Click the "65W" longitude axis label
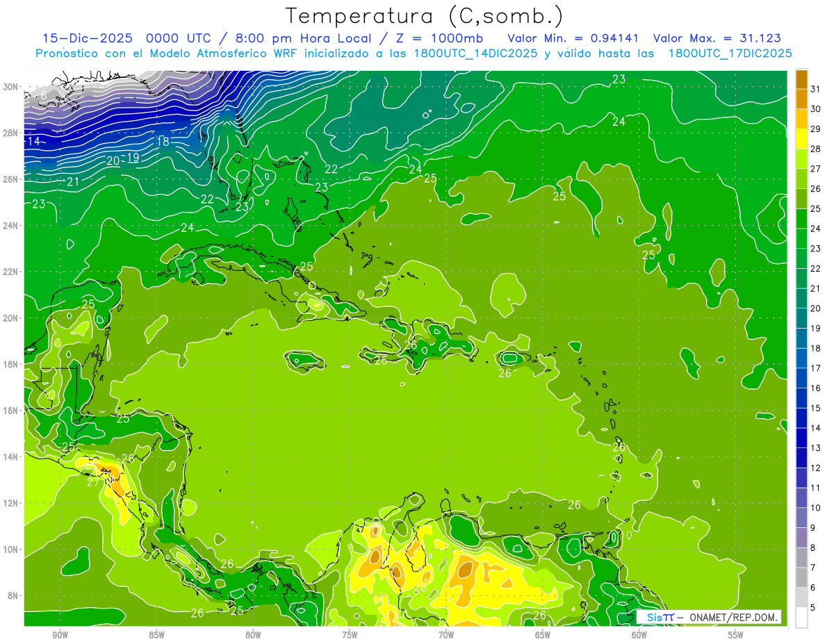Screen dimensions: 834x644 coord(543,635)
